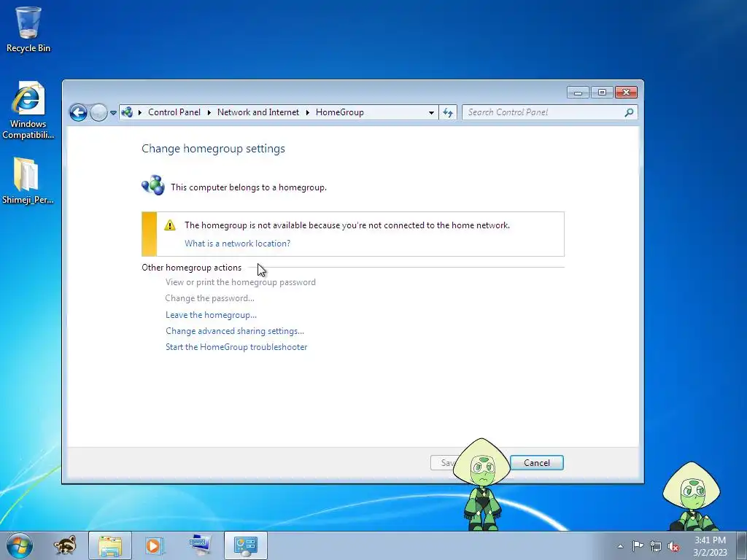The width and height of the screenshot is (747, 560).
Task: Click 'View or print the homegroup password'
Action: point(241,282)
